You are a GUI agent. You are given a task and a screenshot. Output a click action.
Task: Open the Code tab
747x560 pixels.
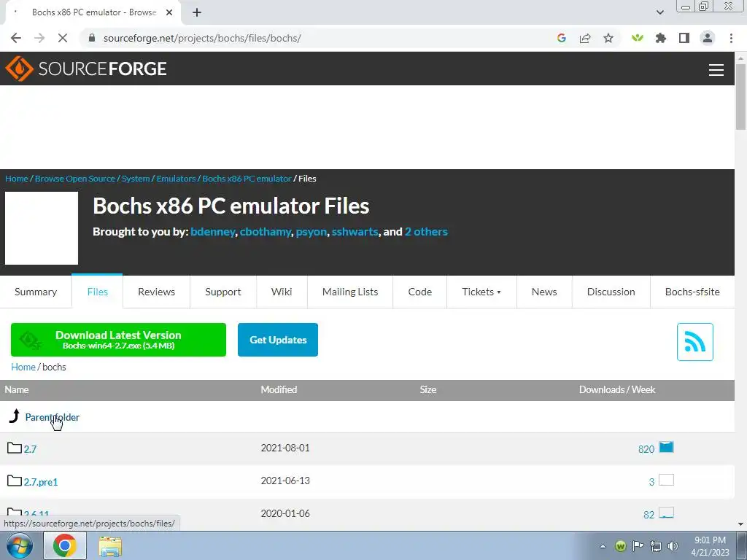click(419, 292)
